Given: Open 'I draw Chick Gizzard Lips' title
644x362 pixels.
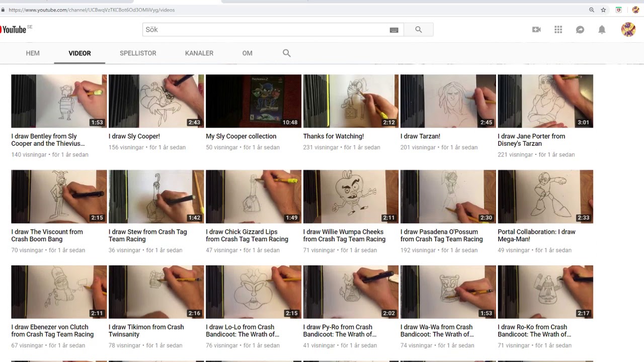Looking at the screenshot, I should [247, 235].
